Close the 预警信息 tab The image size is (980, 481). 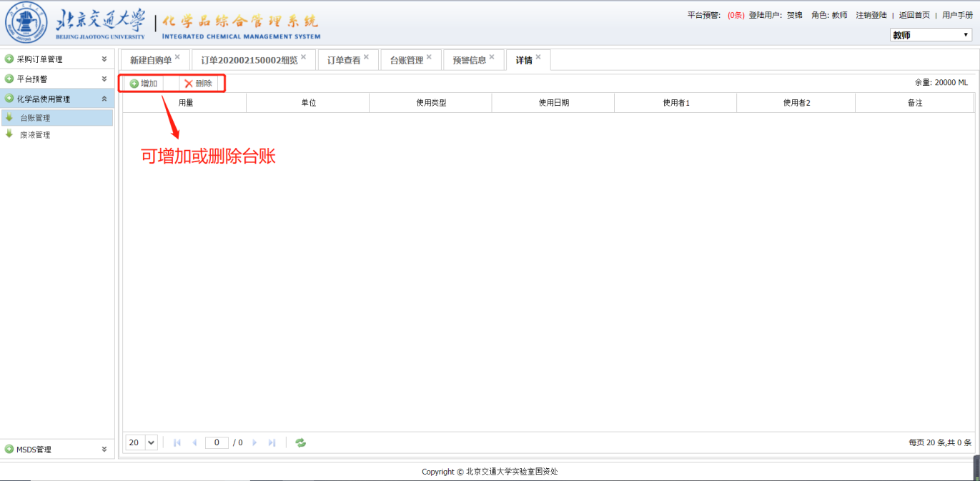coord(492,57)
